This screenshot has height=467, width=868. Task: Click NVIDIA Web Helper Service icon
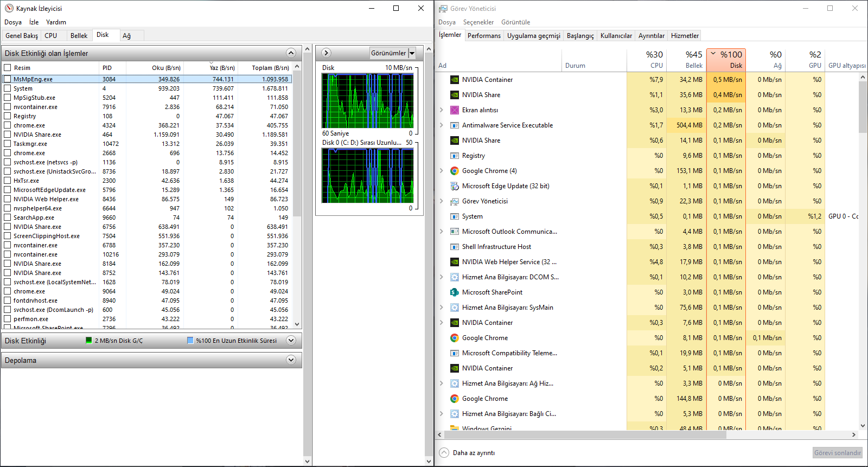(x=455, y=262)
